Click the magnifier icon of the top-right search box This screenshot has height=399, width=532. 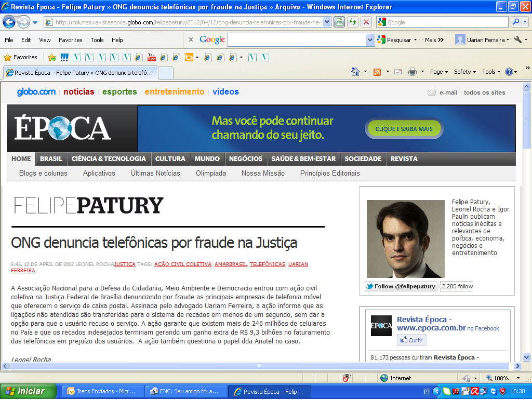(516, 22)
